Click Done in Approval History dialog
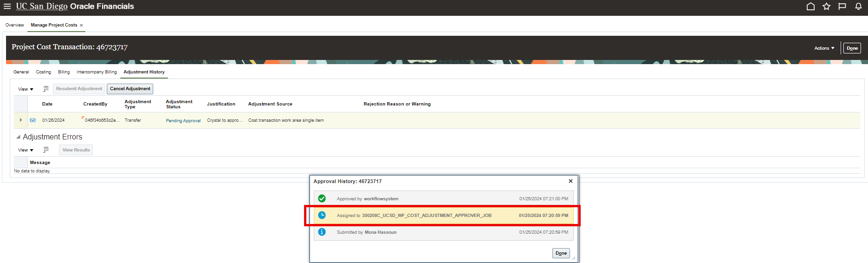 pos(561,253)
